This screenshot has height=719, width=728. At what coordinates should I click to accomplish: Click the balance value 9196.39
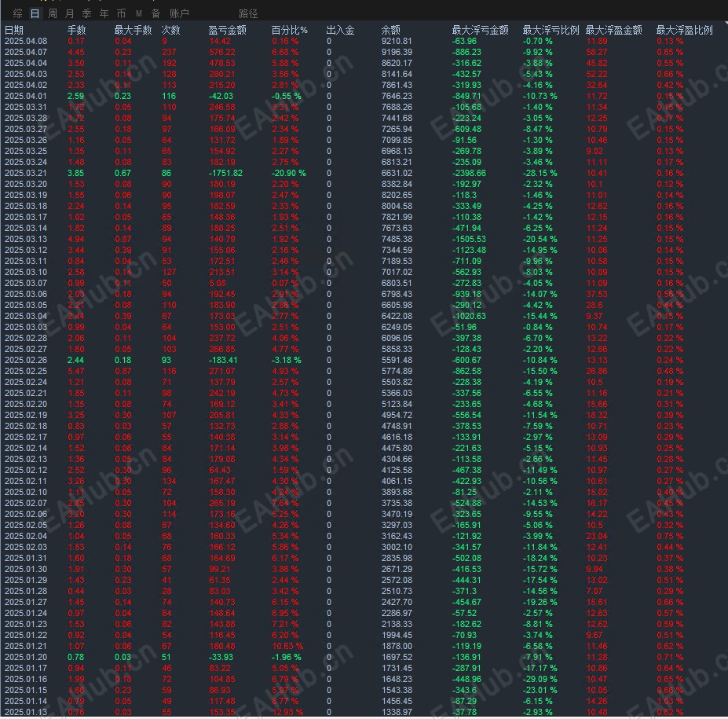pos(397,52)
